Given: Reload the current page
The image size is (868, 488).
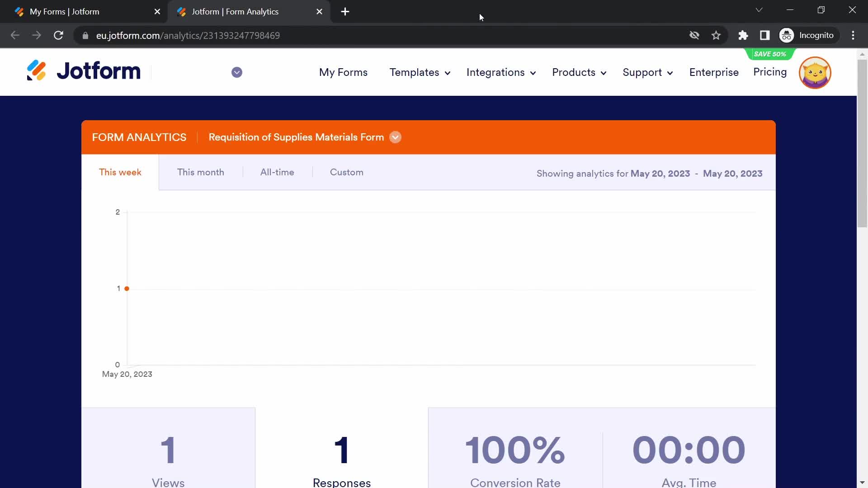Looking at the screenshot, I should (x=58, y=35).
